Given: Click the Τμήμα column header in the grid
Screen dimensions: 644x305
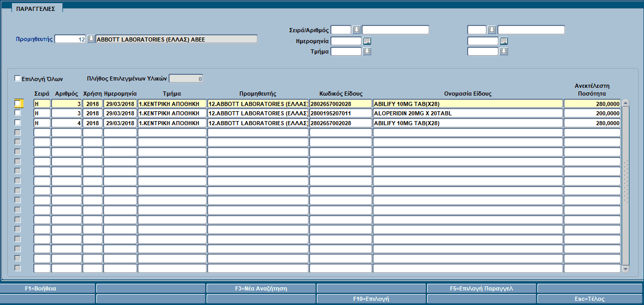Looking at the screenshot, I should pos(172,94).
